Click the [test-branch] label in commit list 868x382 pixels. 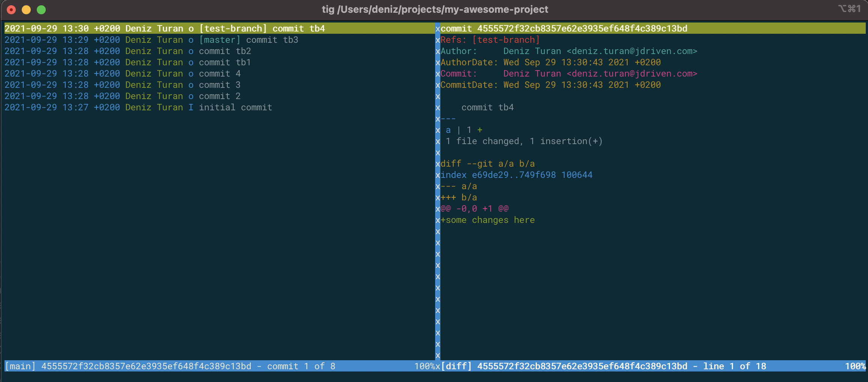233,29
